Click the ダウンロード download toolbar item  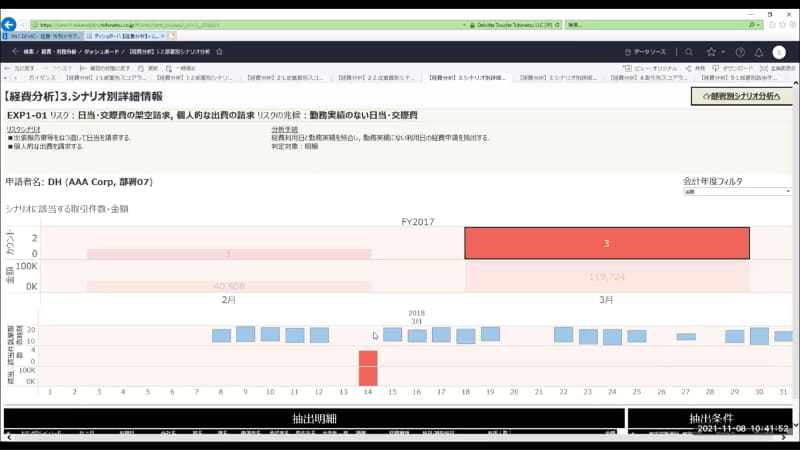pos(733,68)
